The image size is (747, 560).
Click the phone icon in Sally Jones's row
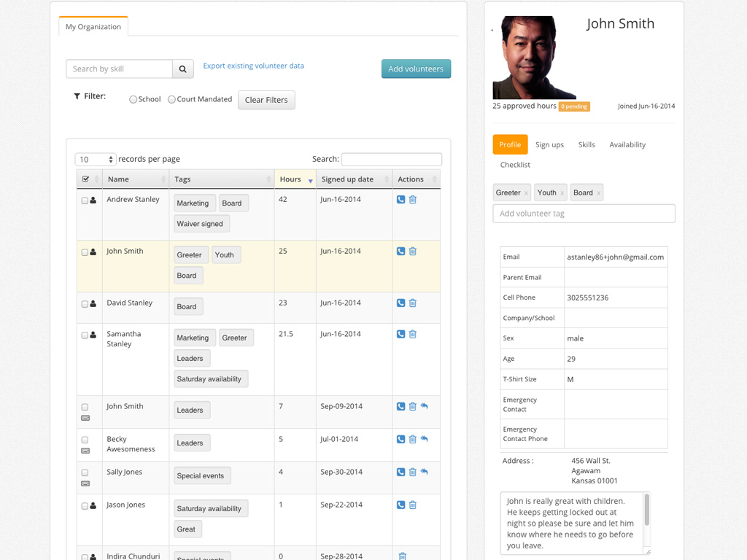[x=400, y=472]
